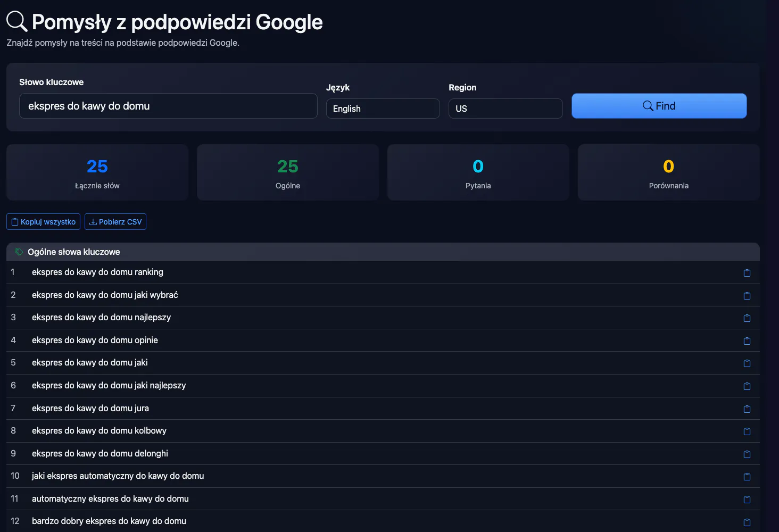779x532 pixels.
Task: Copy keyword 'ekspres do kawy do domu jaki najlepszy'
Action: tap(747, 386)
